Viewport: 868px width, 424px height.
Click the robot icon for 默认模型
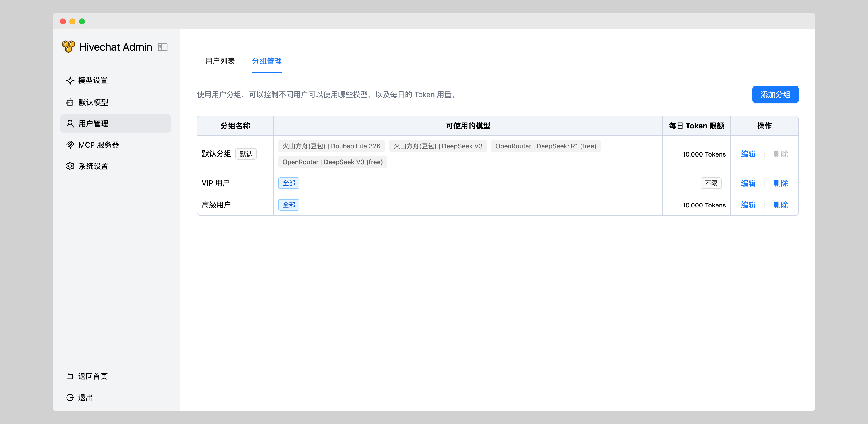click(x=70, y=102)
